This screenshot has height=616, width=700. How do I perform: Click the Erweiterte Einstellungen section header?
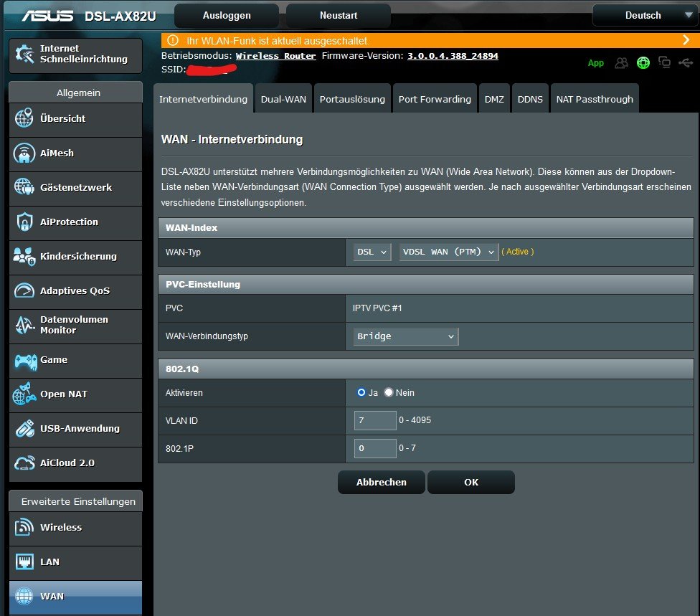coord(76,501)
